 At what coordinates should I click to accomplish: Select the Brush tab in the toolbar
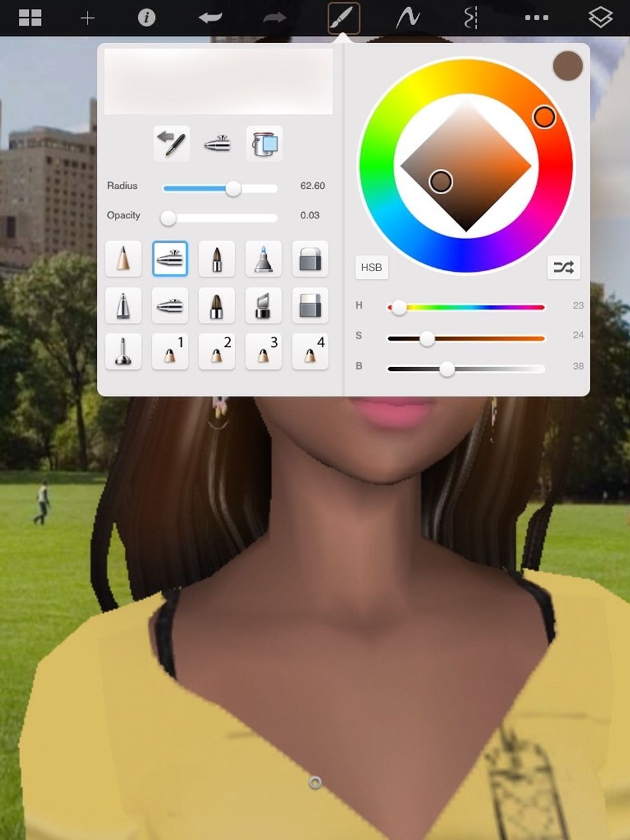pos(345,18)
